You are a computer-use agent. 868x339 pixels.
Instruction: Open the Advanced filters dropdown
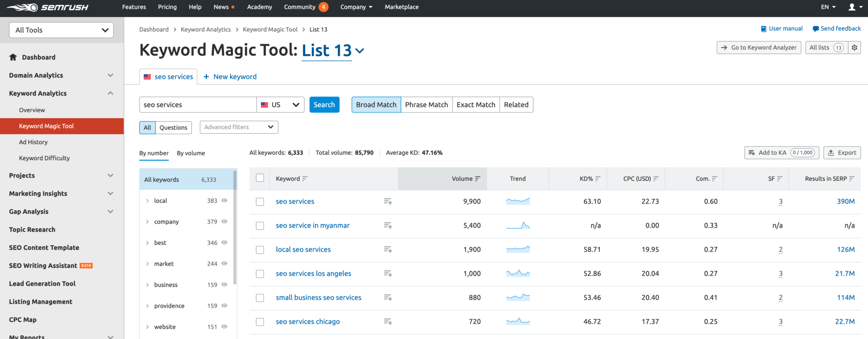pos(239,127)
